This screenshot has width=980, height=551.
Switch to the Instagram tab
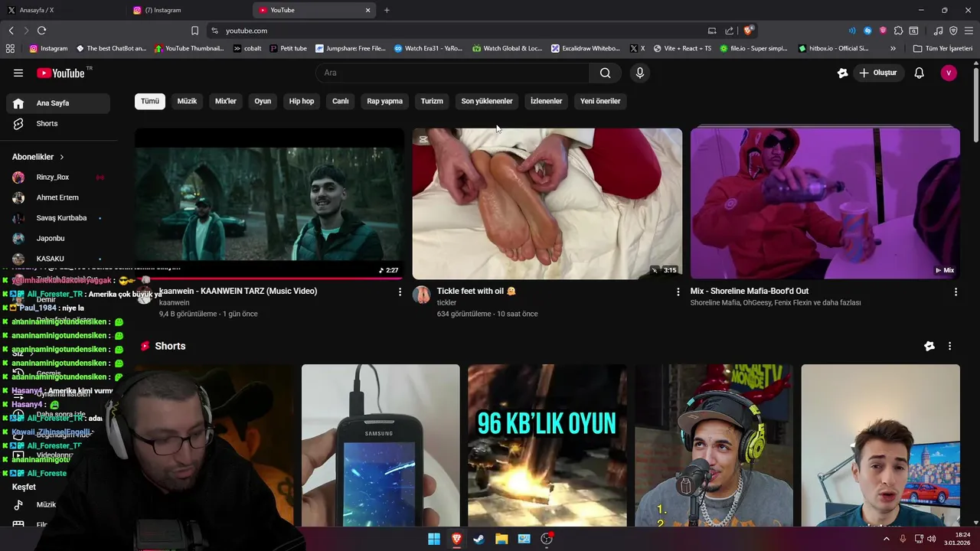coord(188,10)
